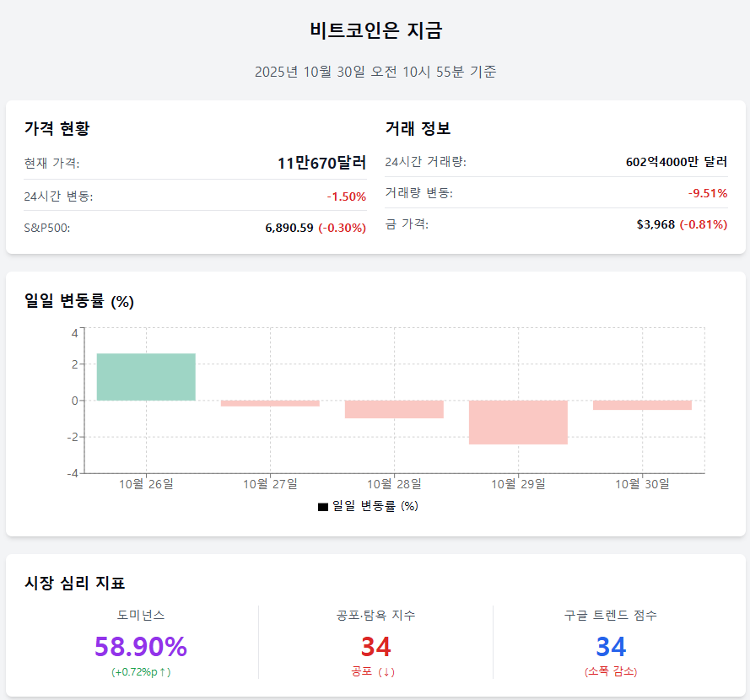Screen dimensions: 750x700
Task: Click the 10월 28일 negative bar
Action: coord(394,409)
